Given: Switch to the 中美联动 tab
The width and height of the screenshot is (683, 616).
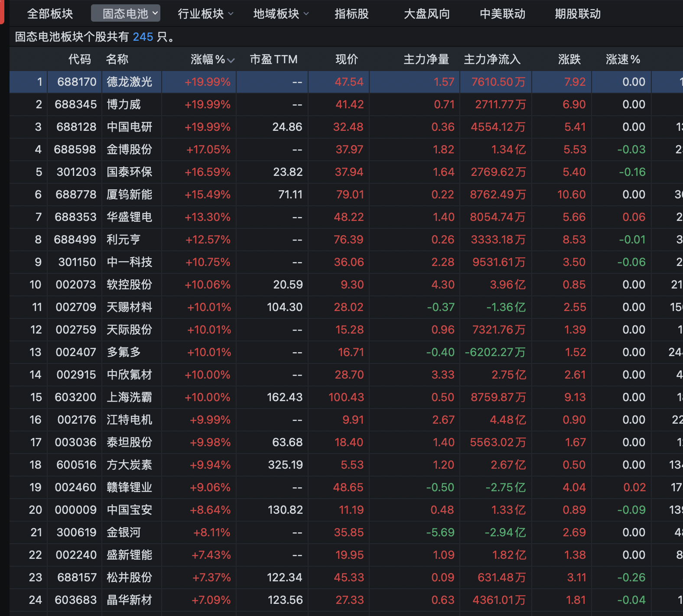Looking at the screenshot, I should (503, 14).
